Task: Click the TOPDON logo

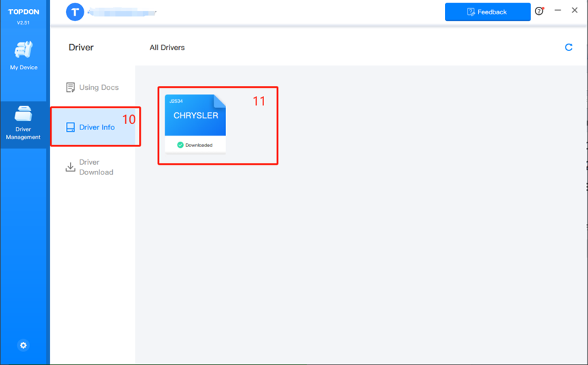Action: (24, 12)
